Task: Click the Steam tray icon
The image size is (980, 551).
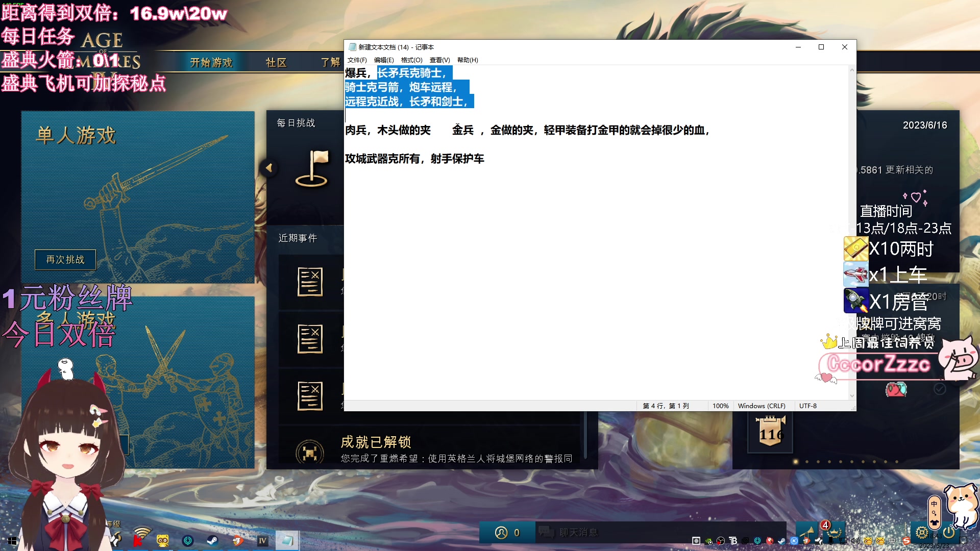Action: [x=781, y=541]
